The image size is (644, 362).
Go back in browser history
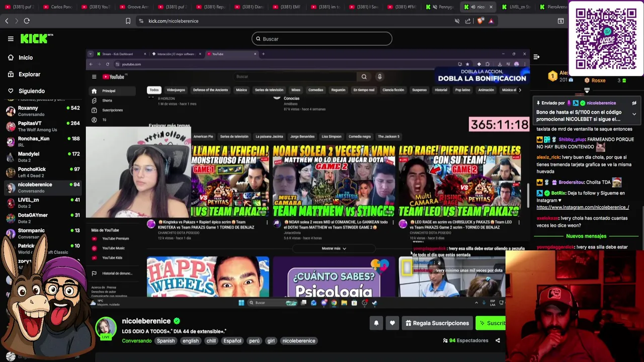pyautogui.click(x=7, y=21)
